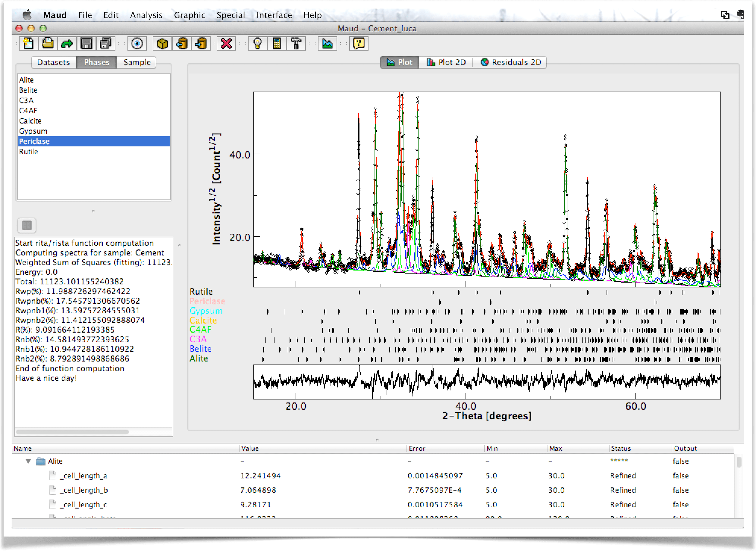Image resolution: width=756 pixels, height=551 pixels.
Task: Switch to the Residuals 2D view
Action: pos(510,62)
